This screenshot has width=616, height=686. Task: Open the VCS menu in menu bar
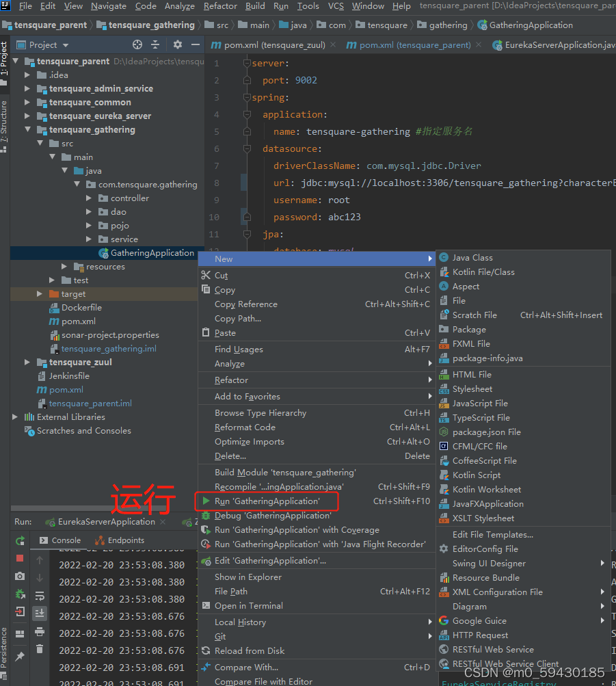pyautogui.click(x=335, y=6)
